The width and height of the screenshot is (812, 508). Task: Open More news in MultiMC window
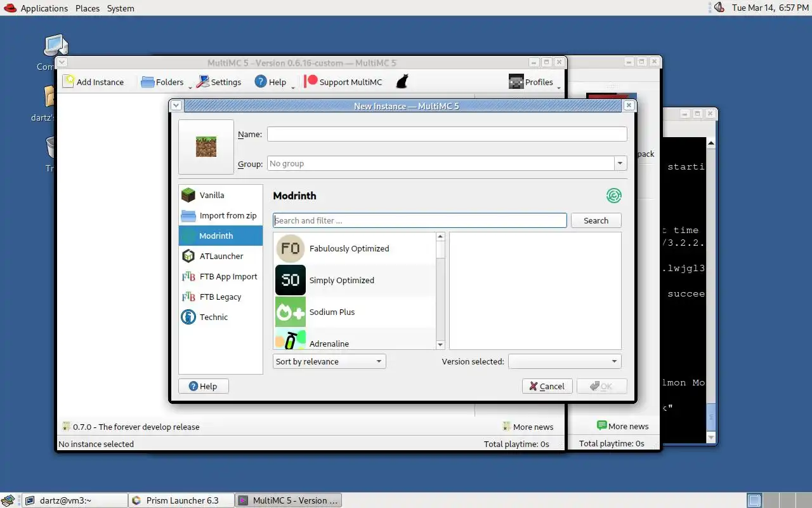coord(528,427)
